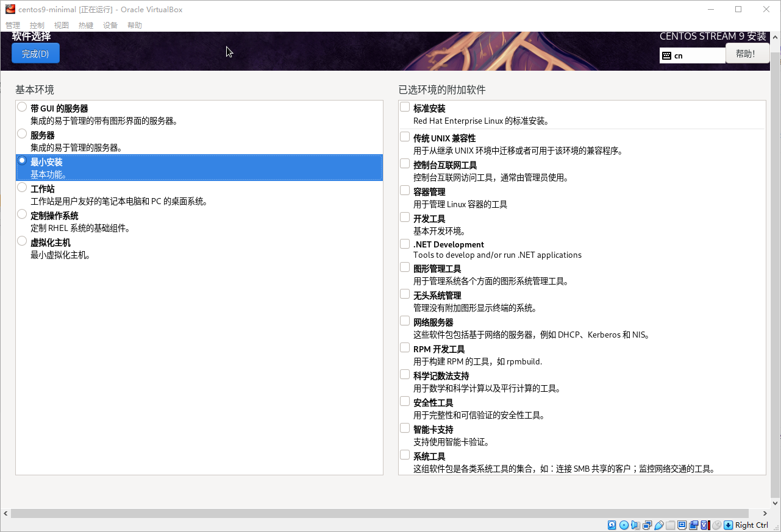Screen dimensions: 781x532
Task: Tick the .NET Development checkbox
Action: (x=405, y=244)
